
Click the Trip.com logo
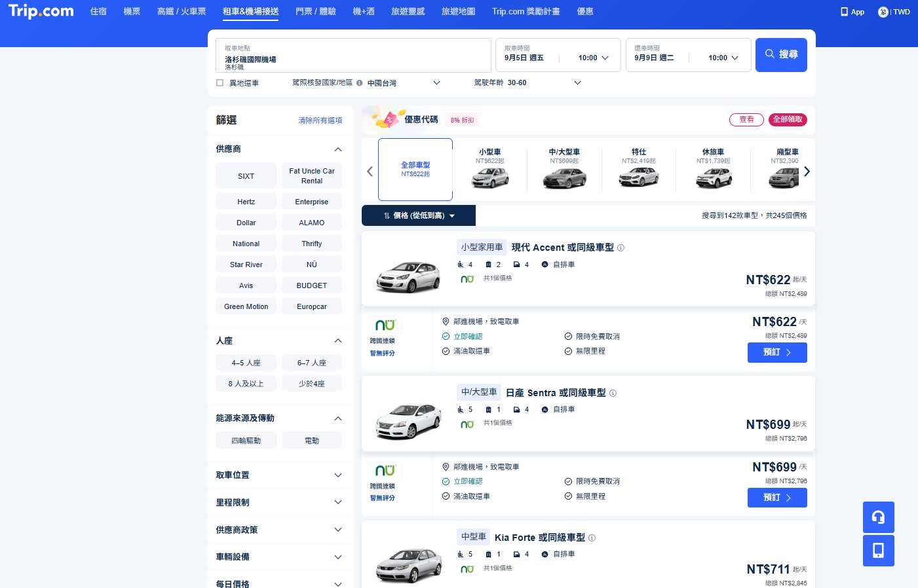pyautogui.click(x=40, y=11)
